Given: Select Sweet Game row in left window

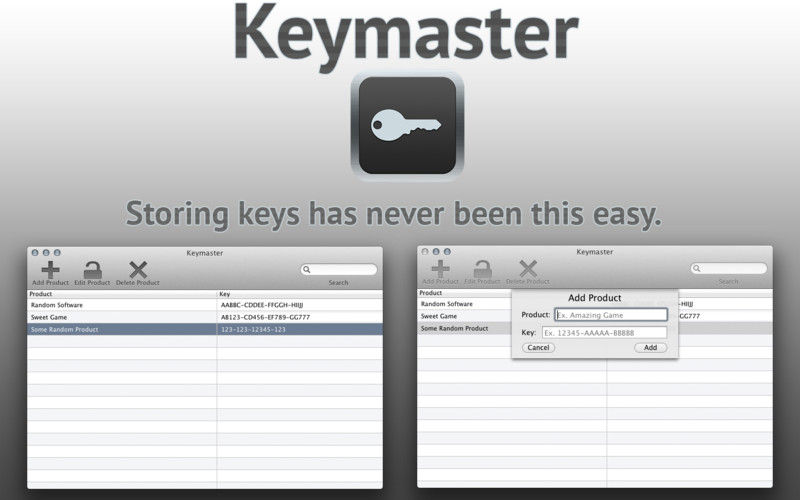Looking at the screenshot, I should 205,317.
